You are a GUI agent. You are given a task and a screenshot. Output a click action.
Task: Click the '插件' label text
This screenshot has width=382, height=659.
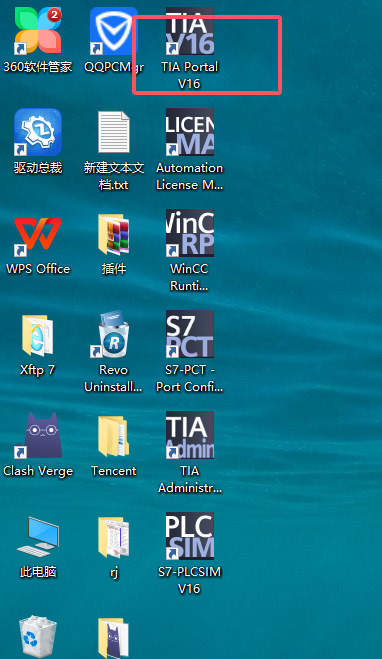[x=113, y=269]
